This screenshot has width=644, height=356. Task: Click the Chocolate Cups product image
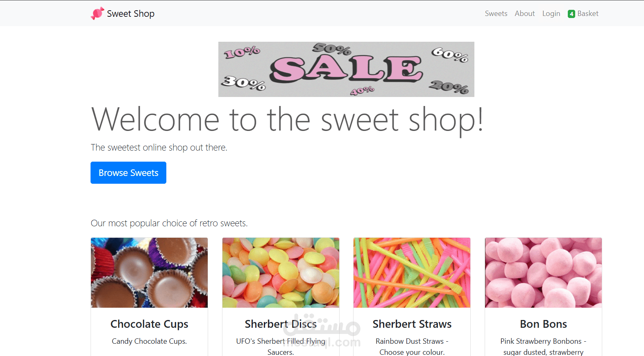[x=149, y=272]
